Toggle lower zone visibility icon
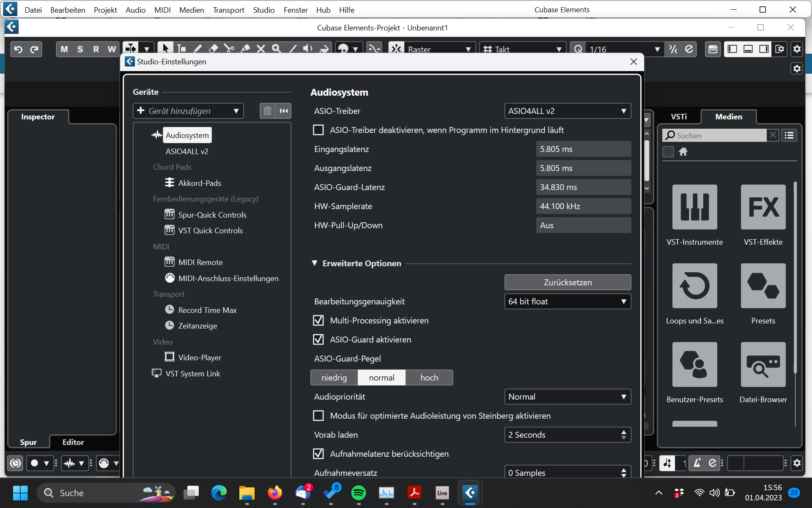 pyautogui.click(x=748, y=49)
